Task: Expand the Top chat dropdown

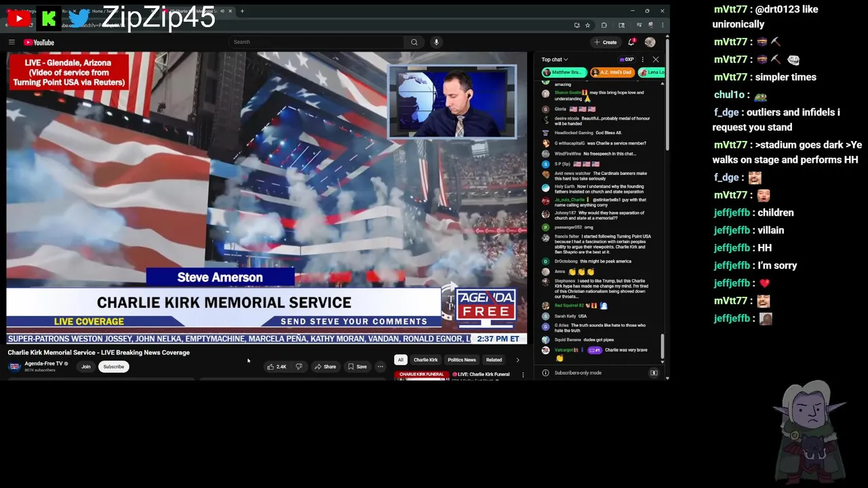Action: [555, 60]
